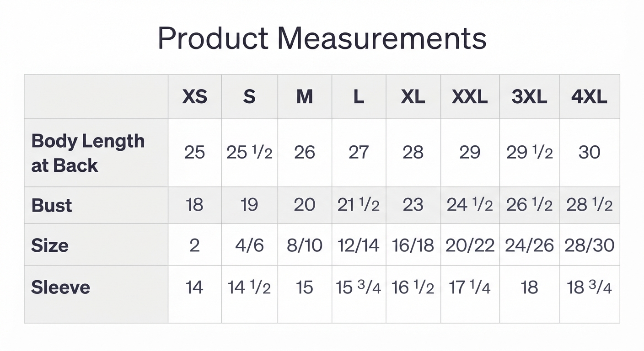The width and height of the screenshot is (644, 351).
Task: Click the XXL size header
Action: pos(470,97)
